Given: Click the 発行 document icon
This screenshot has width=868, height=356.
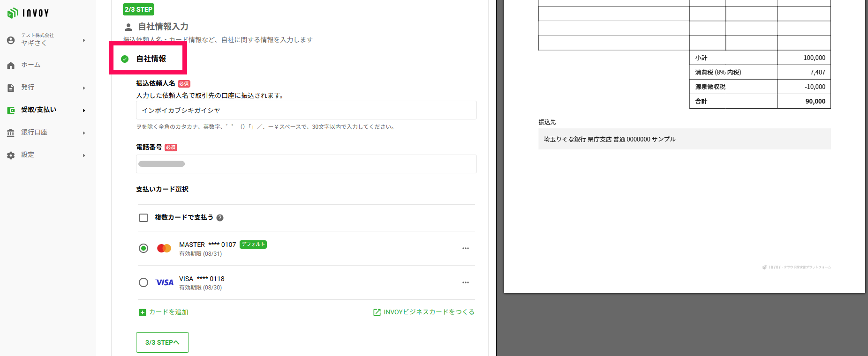Looking at the screenshot, I should pyautogui.click(x=11, y=88).
